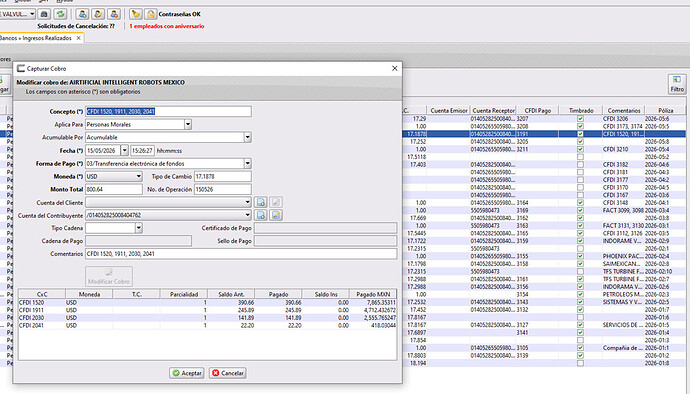Click the edit icon beside Cuenta del Cliente
The width and height of the screenshot is (690, 394).
(276, 203)
